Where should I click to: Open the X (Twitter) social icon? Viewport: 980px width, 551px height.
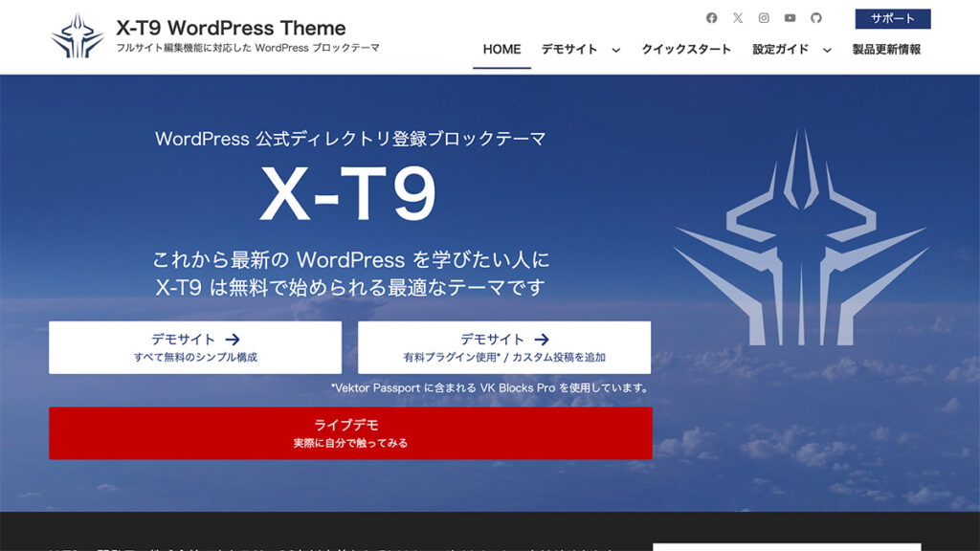tap(738, 18)
